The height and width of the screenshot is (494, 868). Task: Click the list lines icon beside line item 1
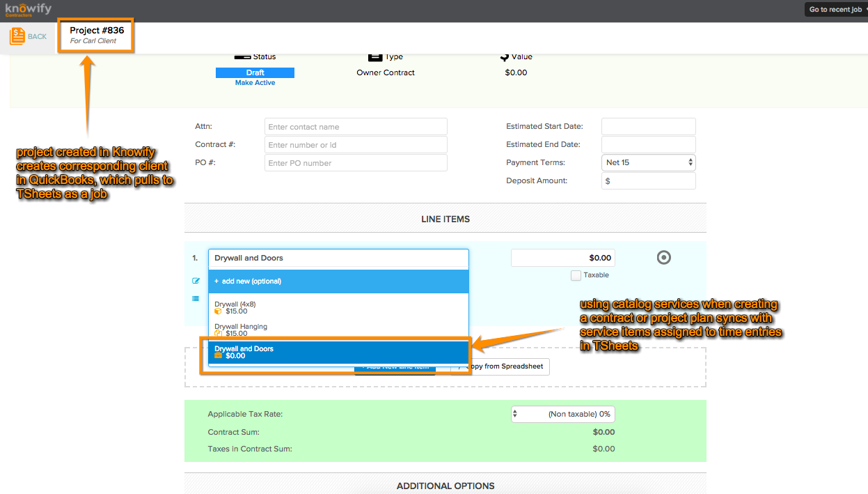[x=196, y=299]
